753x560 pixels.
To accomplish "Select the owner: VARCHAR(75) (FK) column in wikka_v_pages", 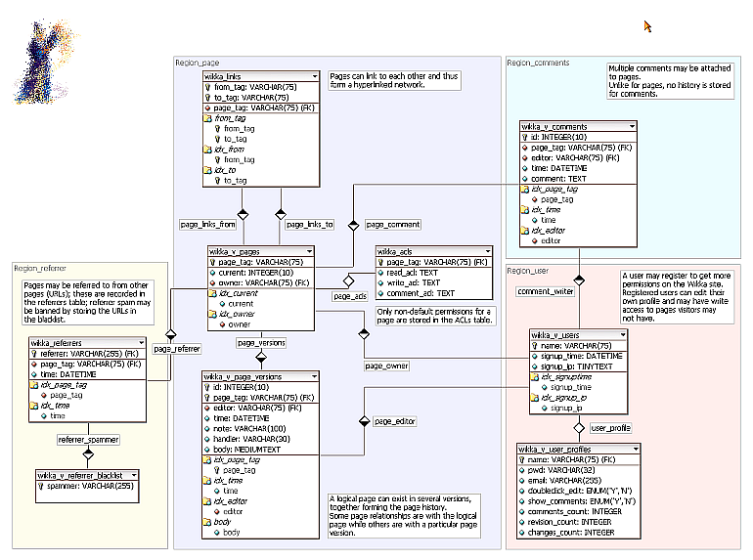I will 261,283.
